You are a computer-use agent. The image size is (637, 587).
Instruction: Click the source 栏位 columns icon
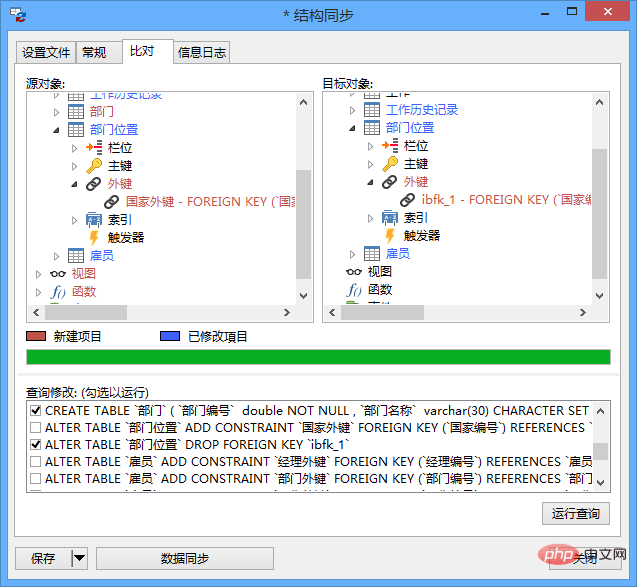[94, 147]
